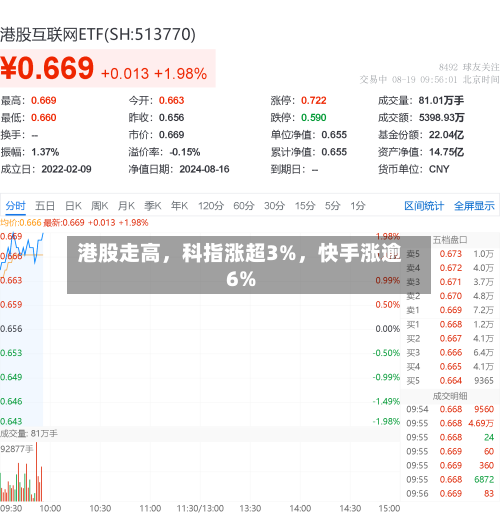Click the 净值日期 2024-08-16 value
The width and height of the screenshot is (500, 531).
(x=204, y=169)
